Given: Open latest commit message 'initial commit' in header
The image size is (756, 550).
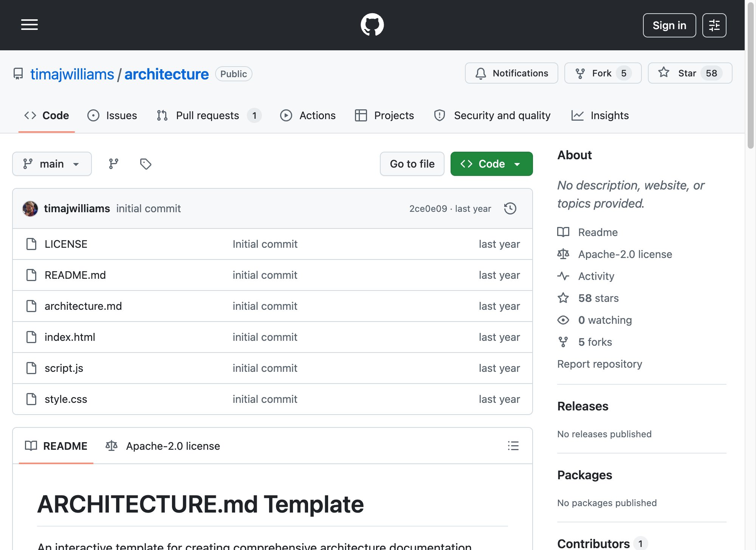Looking at the screenshot, I should pyautogui.click(x=149, y=208).
